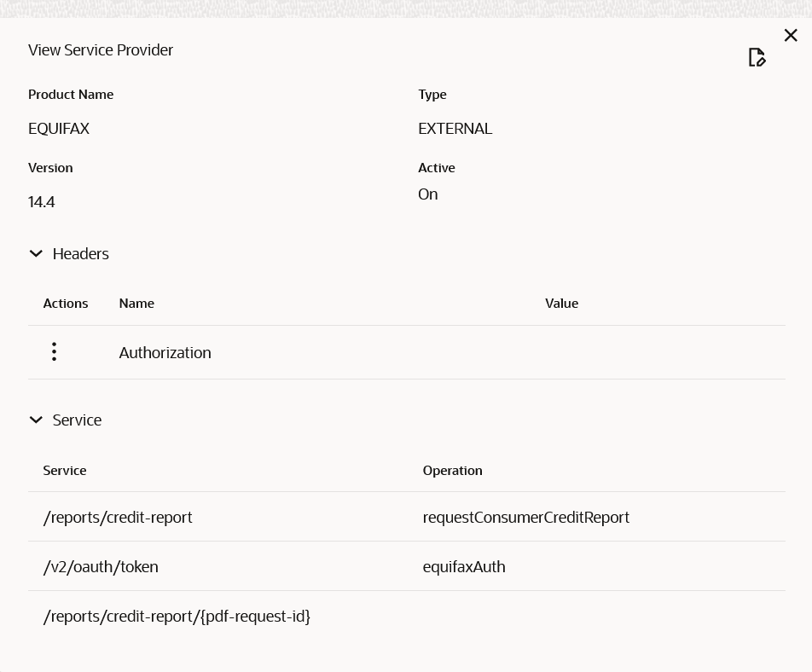Click the equifaxAuth operation
This screenshot has width=812, height=672.
(x=464, y=567)
